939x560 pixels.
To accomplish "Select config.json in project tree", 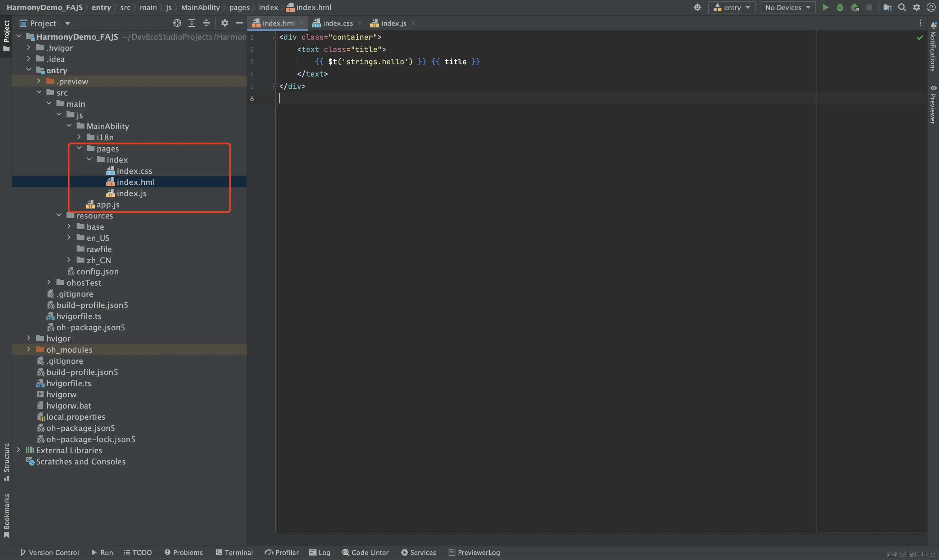I will click(98, 272).
